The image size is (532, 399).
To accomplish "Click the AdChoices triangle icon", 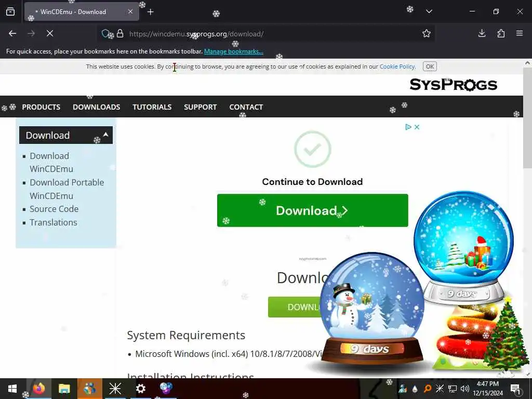I will pyautogui.click(x=408, y=127).
